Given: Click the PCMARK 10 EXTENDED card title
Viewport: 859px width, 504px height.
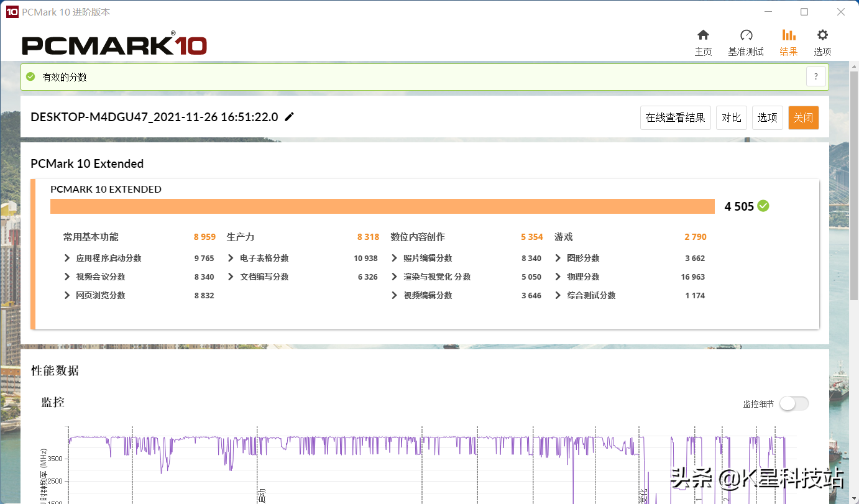Looking at the screenshot, I should 106,189.
